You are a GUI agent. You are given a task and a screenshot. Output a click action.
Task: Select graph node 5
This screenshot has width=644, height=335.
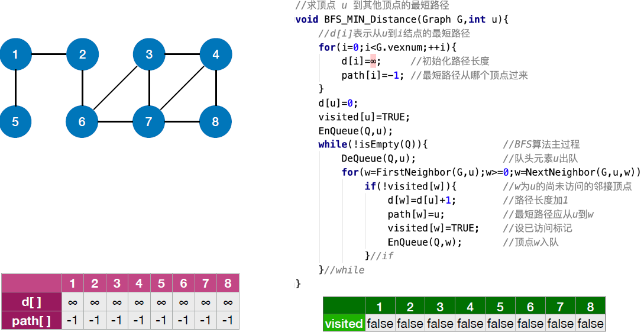(x=15, y=122)
